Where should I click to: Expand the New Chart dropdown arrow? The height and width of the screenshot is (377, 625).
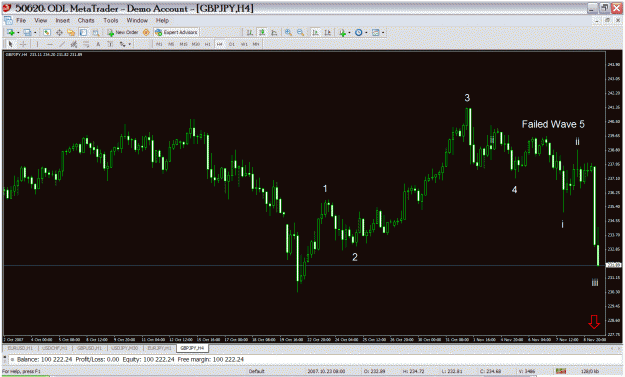click(x=18, y=32)
